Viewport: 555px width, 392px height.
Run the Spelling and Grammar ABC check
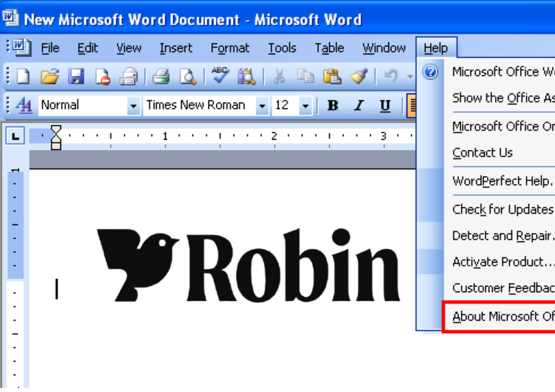pos(220,75)
